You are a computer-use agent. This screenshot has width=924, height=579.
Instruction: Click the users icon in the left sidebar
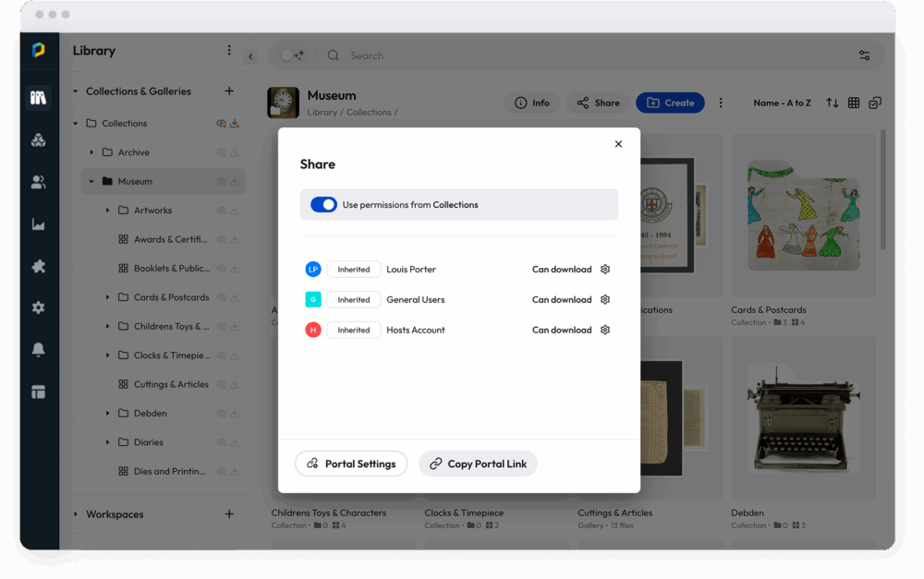[38, 183]
